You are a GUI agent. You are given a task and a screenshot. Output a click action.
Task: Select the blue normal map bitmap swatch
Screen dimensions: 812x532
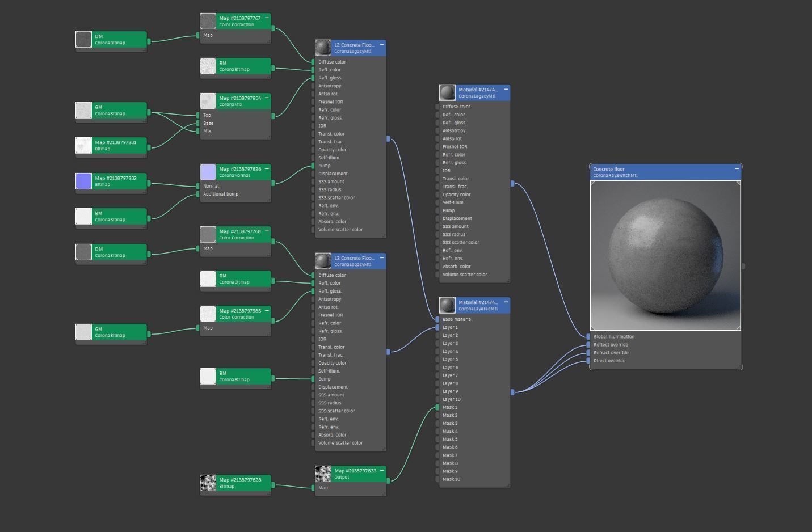point(84,181)
